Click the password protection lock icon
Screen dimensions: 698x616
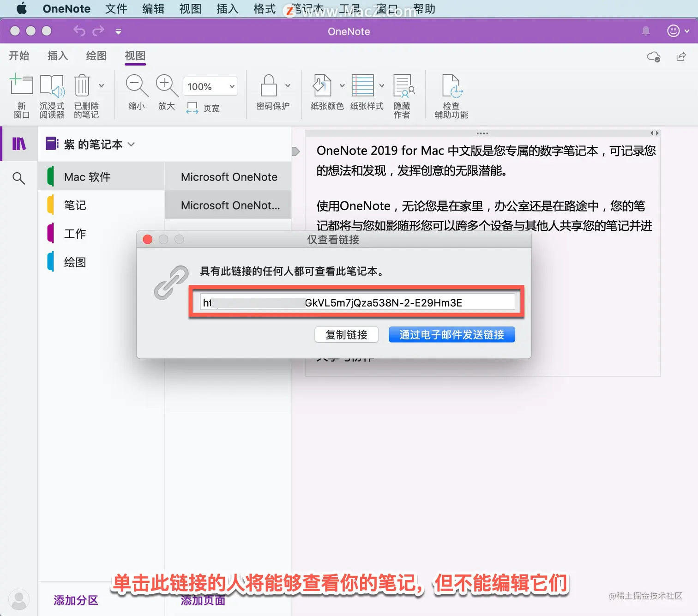click(x=269, y=85)
